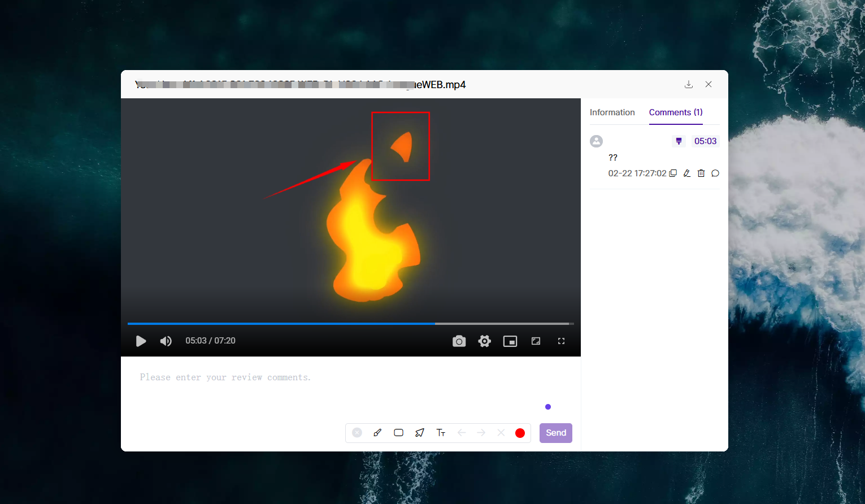Screen dimensions: 865x504
Task: Click the commenter avatar icon
Action: (x=597, y=141)
